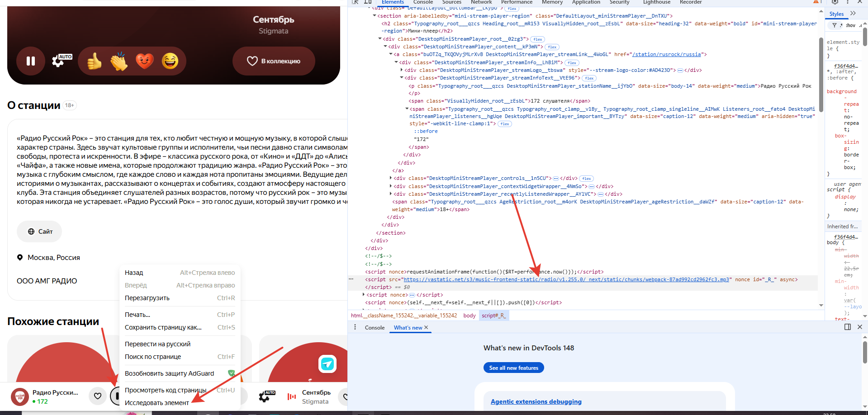Click the Радио Русский Рок logo in mini player
This screenshot has width=868, height=415.
[x=20, y=397]
